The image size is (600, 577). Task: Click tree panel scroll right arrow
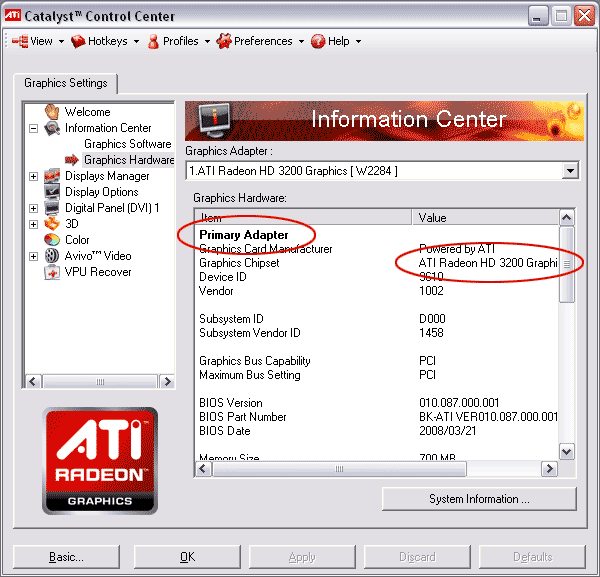[x=167, y=381]
